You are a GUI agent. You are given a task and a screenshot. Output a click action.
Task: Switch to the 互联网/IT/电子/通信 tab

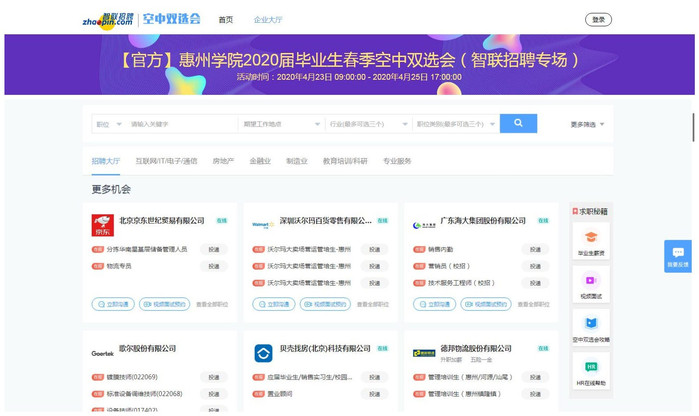(166, 161)
